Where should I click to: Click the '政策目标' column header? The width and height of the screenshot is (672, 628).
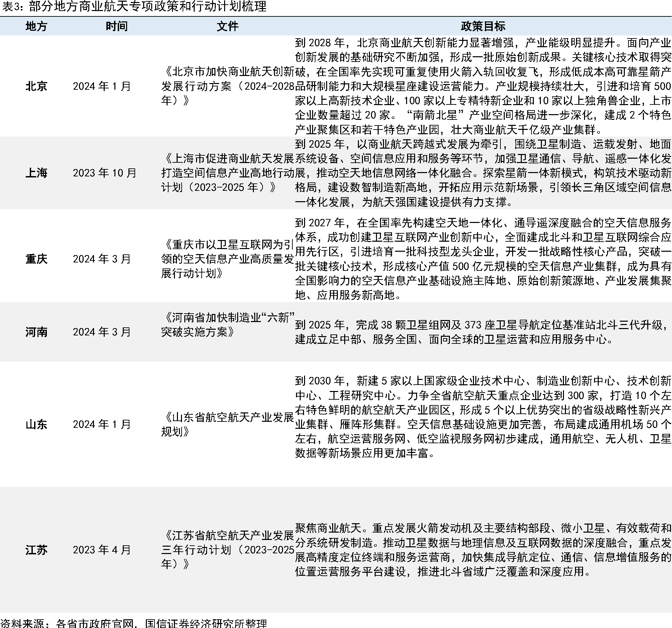tap(483, 26)
